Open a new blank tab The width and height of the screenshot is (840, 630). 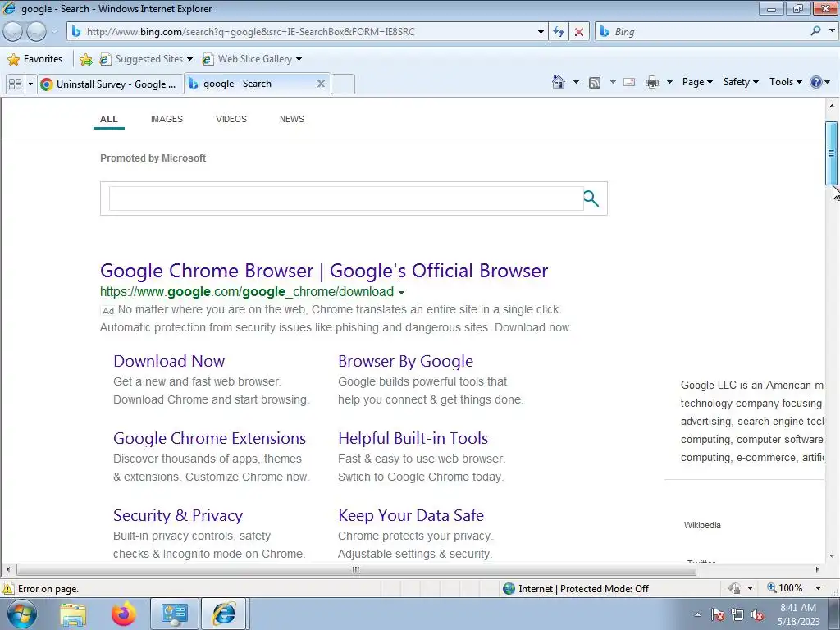pos(343,84)
